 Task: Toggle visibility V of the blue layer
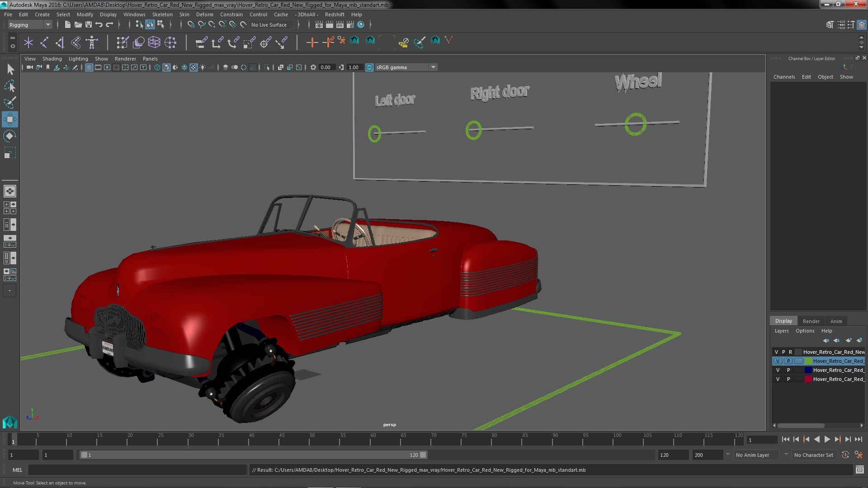[x=778, y=370]
